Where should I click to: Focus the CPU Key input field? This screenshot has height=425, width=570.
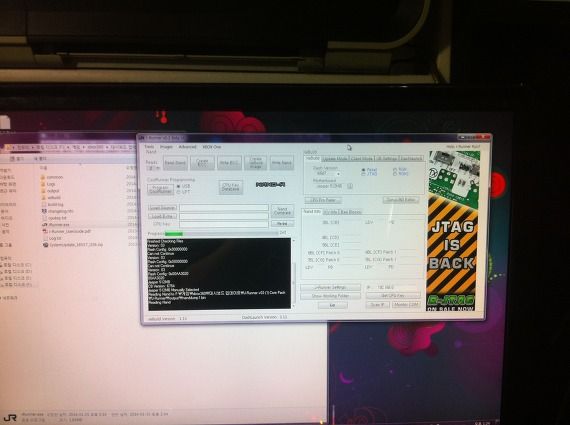[x=224, y=224]
